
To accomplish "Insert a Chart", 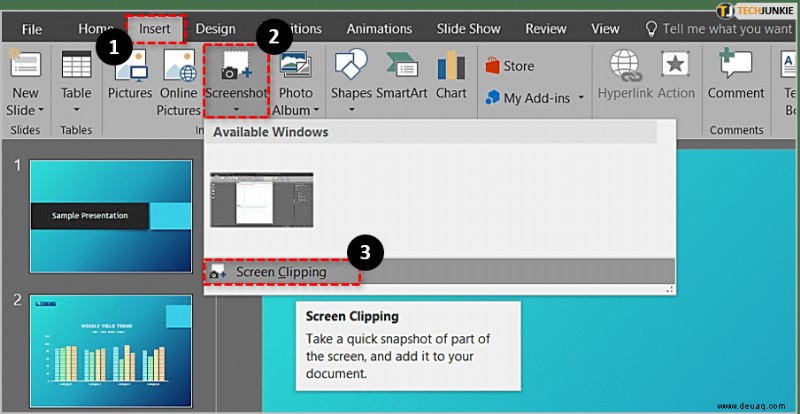I will pyautogui.click(x=451, y=75).
